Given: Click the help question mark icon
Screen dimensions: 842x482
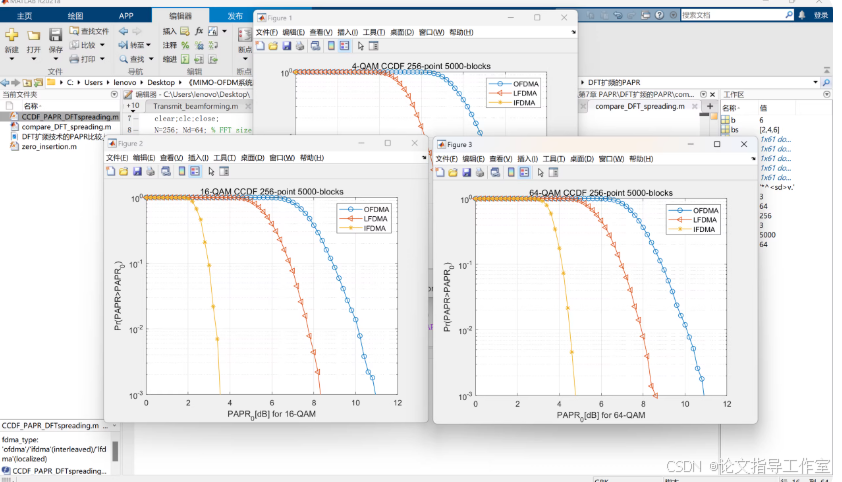Looking at the screenshot, I should click(659, 15).
